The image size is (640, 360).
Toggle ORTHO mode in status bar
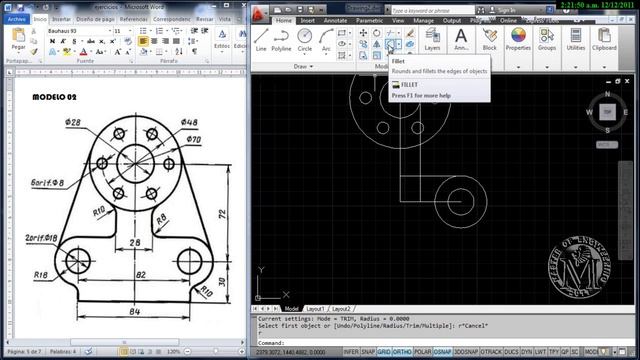coord(402,352)
